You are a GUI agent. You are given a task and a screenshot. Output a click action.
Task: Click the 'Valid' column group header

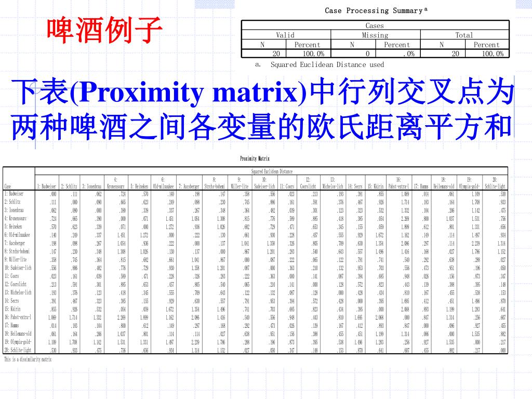pyautogui.click(x=285, y=35)
